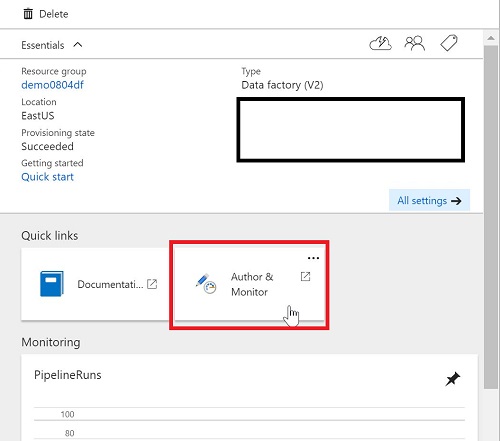Open the tile ellipsis more options menu
Screen dimensions: 500x441
coord(313,258)
